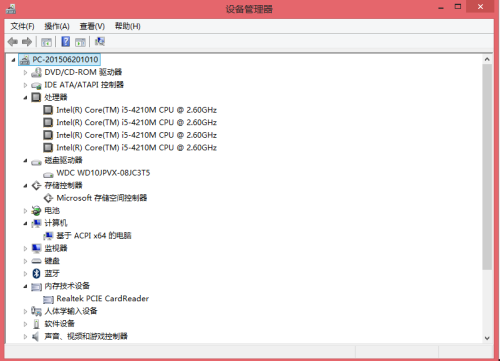This screenshot has height=361, width=500.
Task: Click the Back arrow toolbar icon
Action: 13,42
